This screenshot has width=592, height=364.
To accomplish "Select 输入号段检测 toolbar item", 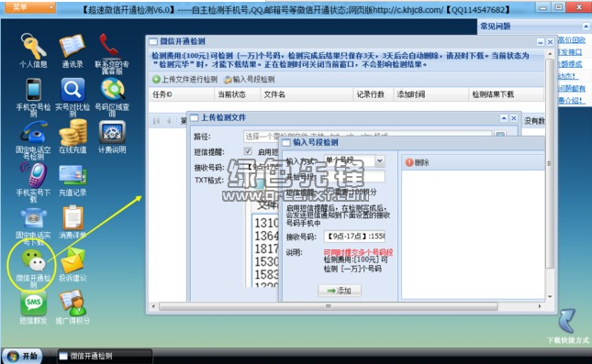I will [x=249, y=79].
